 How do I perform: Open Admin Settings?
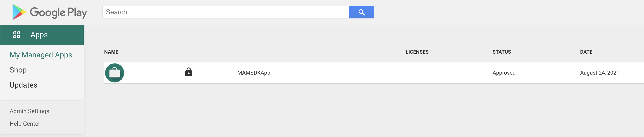(x=29, y=111)
